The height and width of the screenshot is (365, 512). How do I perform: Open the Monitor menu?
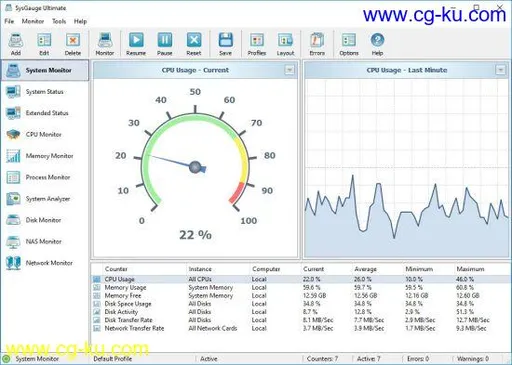pyautogui.click(x=33, y=21)
